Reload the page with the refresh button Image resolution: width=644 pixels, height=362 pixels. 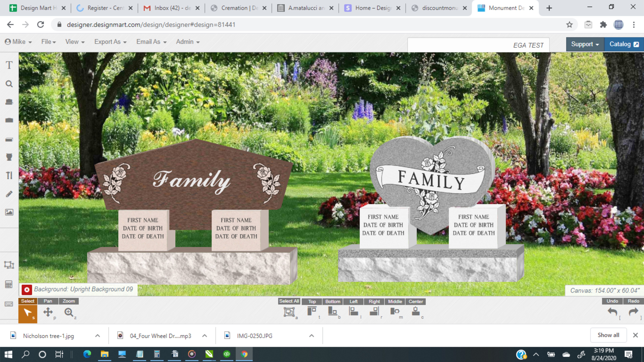click(x=41, y=25)
